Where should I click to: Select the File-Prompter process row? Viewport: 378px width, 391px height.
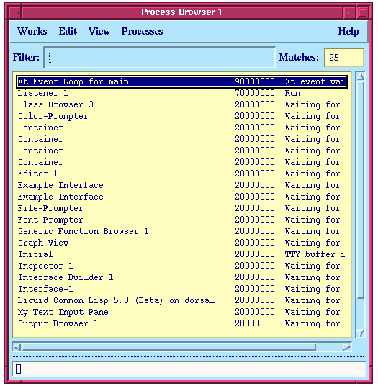coord(182,208)
